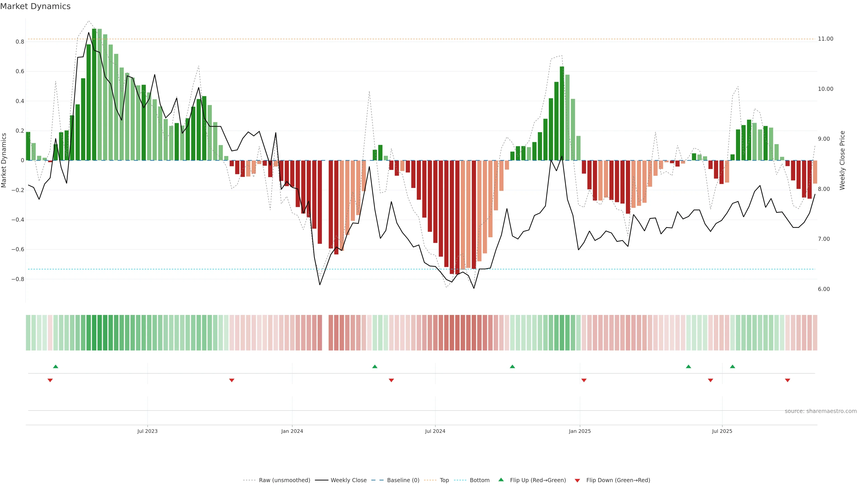This screenshot has height=488, width=868.
Task: Click the Jul 2023 x-axis label
Action: (147, 431)
